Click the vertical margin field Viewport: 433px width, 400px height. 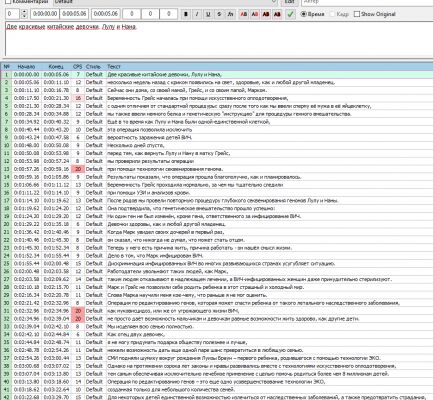point(168,14)
